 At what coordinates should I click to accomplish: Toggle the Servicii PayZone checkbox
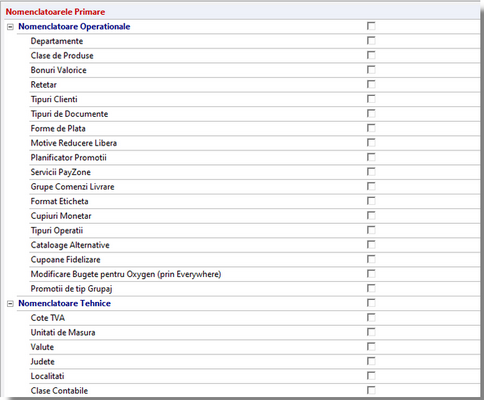tap(371, 172)
